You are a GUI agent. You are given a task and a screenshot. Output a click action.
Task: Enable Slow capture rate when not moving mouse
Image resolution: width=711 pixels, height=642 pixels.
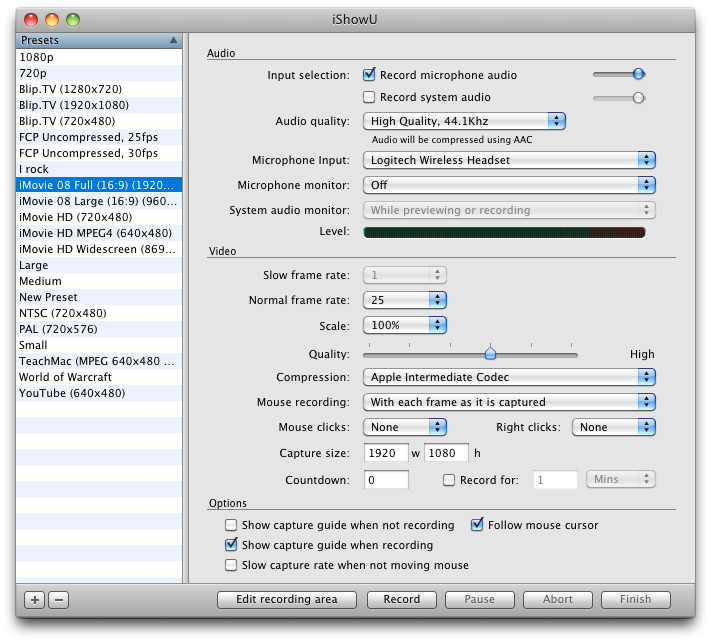(232, 565)
